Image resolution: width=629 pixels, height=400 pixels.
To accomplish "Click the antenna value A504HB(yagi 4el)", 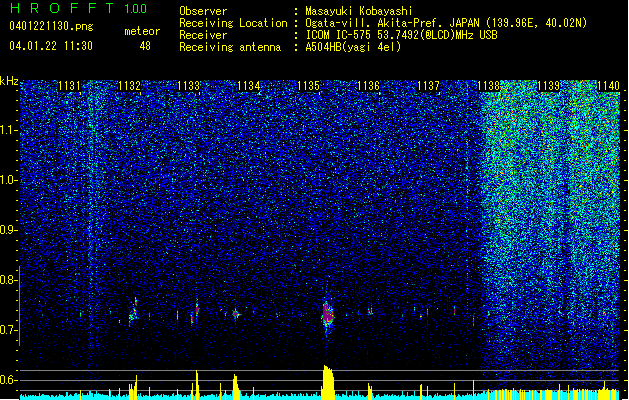I will pyautogui.click(x=353, y=47).
